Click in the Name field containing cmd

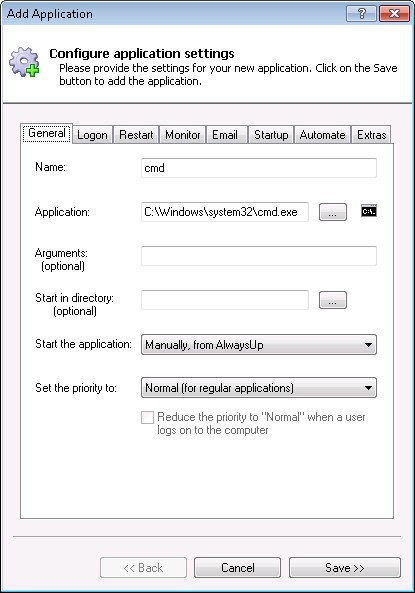click(x=259, y=168)
